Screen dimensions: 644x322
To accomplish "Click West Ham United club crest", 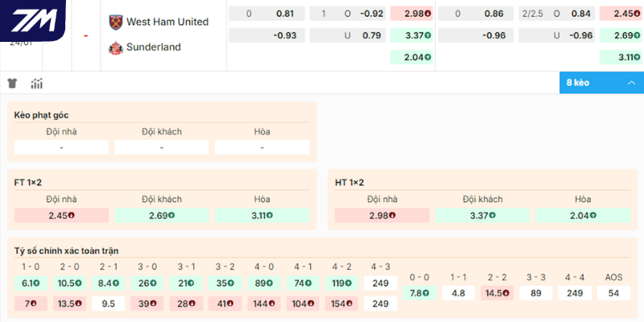I will (115, 22).
